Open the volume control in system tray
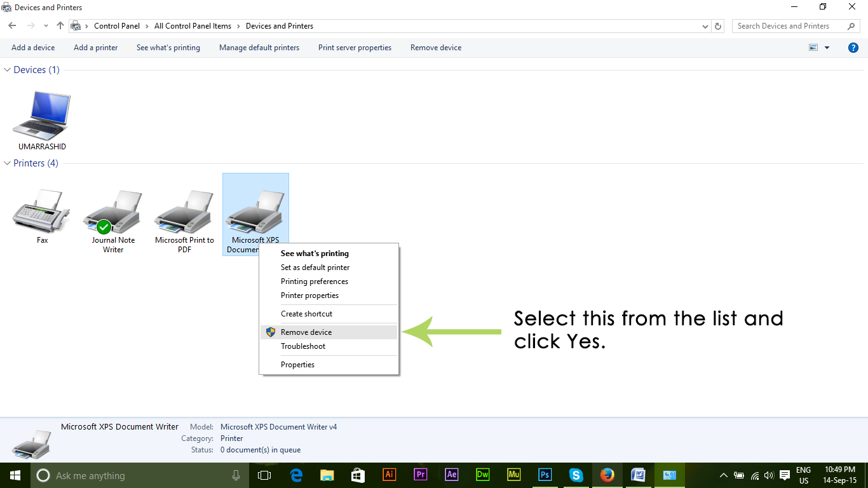Image resolution: width=868 pixels, height=488 pixels. point(769,475)
